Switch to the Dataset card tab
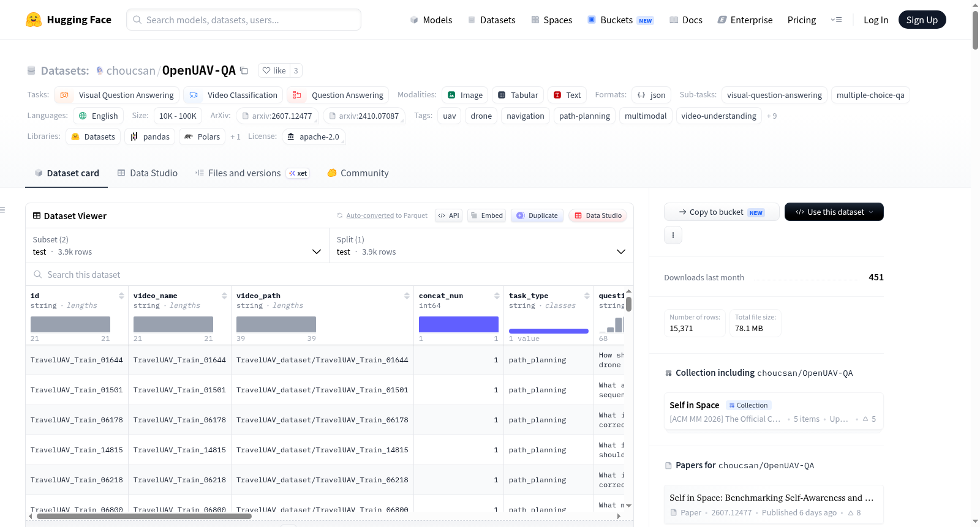 [x=67, y=173]
